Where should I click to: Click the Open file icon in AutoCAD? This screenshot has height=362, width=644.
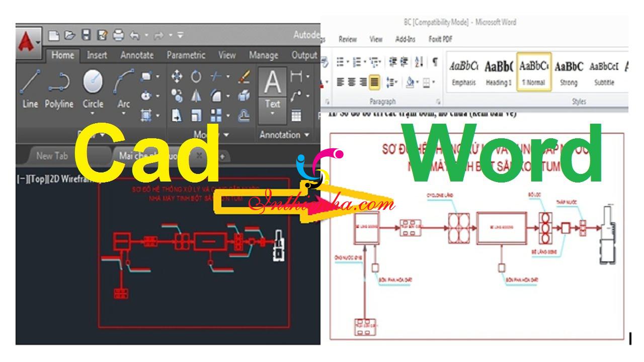pyautogui.click(x=70, y=35)
